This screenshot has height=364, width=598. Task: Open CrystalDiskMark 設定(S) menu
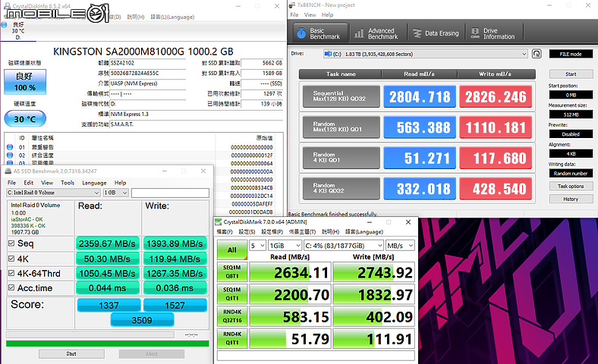coord(247,232)
